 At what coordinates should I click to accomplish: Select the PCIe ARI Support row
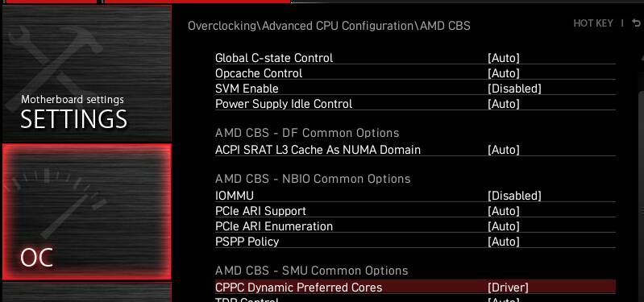[x=415, y=211]
